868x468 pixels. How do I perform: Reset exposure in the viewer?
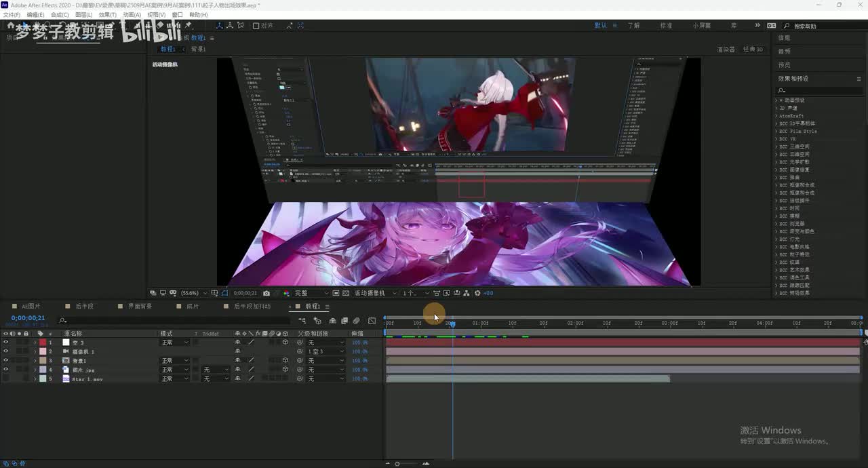pyautogui.click(x=477, y=293)
